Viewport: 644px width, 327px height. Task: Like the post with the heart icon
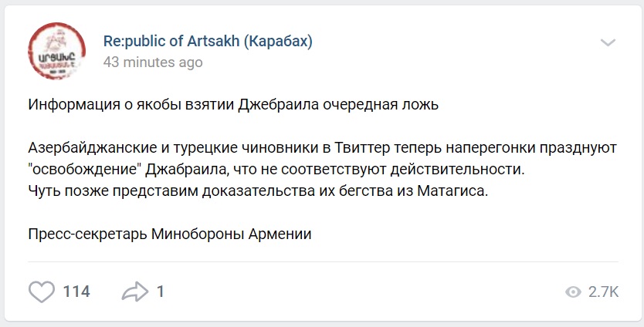pyautogui.click(x=41, y=292)
